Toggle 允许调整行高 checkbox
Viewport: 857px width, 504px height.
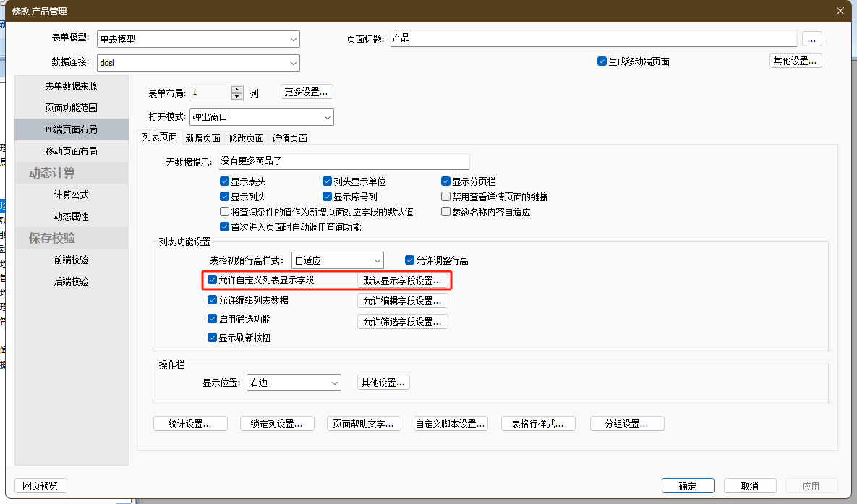410,260
